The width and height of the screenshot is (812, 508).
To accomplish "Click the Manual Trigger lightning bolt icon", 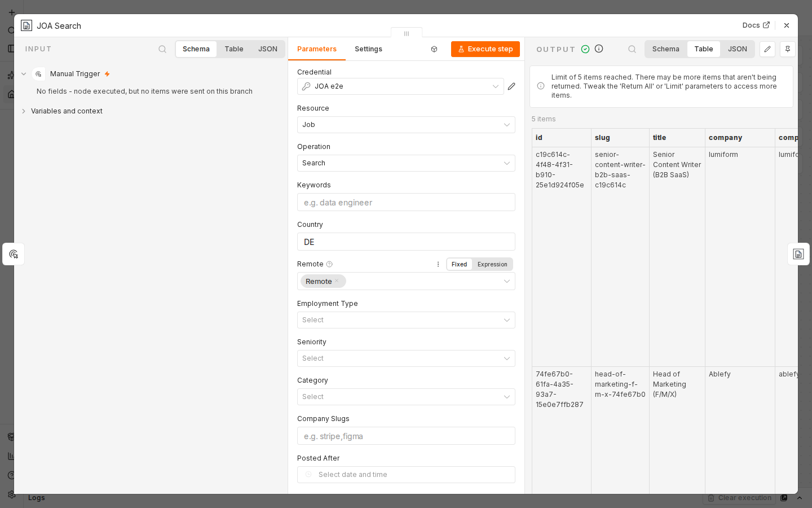I will click(107, 74).
